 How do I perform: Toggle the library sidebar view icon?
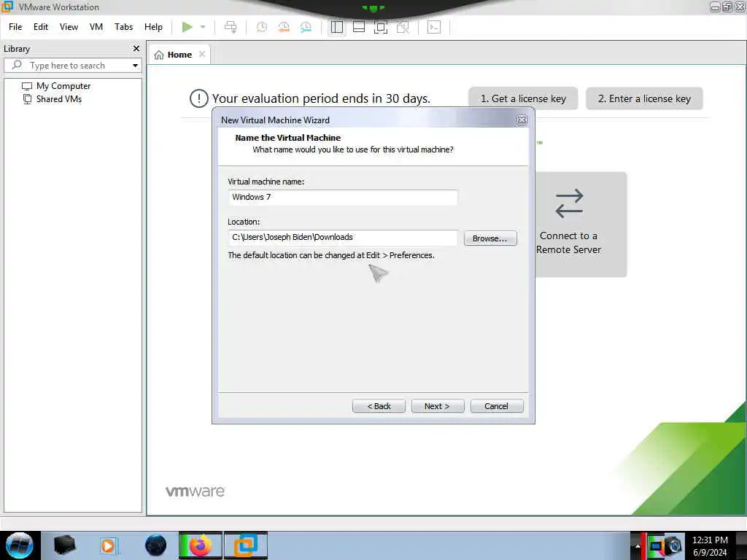337,27
